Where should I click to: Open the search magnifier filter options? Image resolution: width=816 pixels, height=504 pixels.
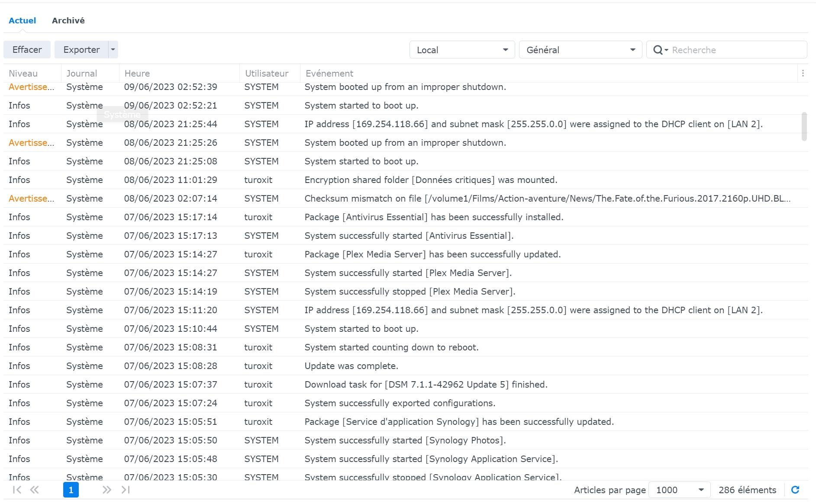pos(660,50)
